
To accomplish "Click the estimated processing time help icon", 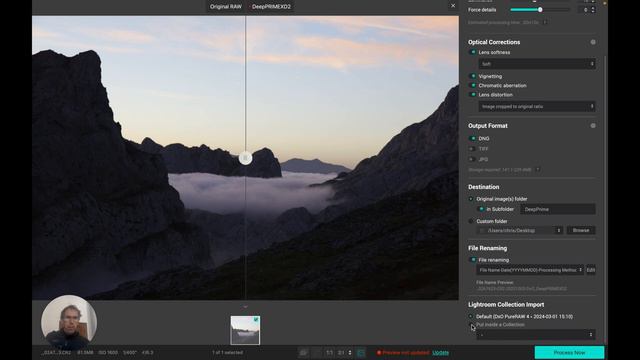I will tap(545, 22).
